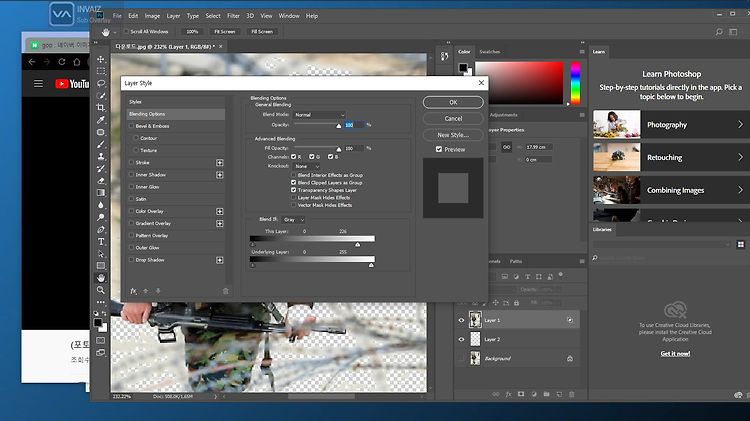Select the Zoom tool
The height and width of the screenshot is (421, 750).
pyautogui.click(x=100, y=290)
